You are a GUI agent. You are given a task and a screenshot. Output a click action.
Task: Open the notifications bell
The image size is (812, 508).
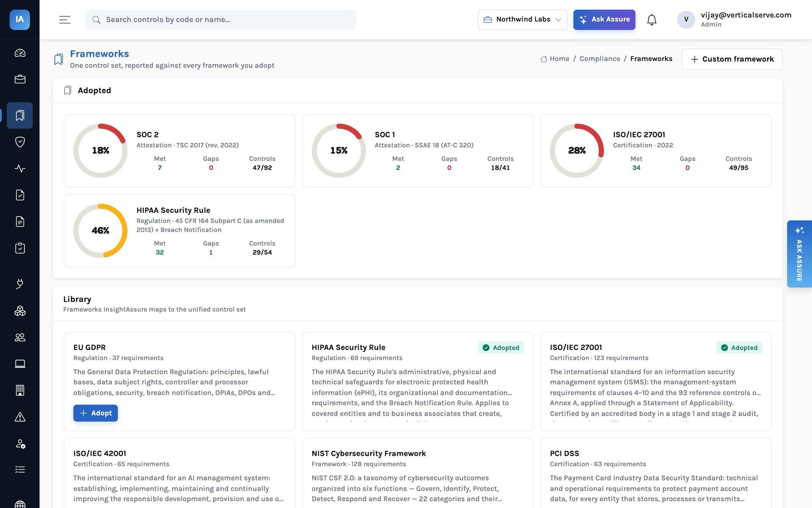coord(652,20)
